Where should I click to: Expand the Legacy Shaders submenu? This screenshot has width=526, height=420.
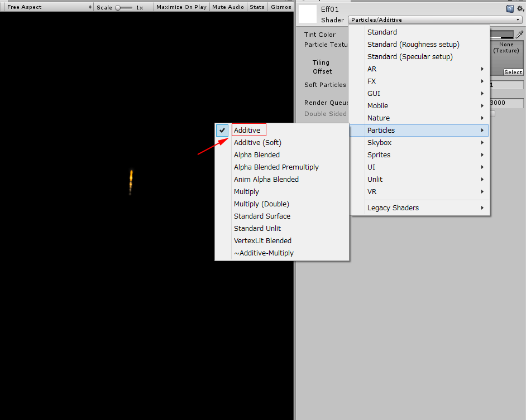coord(419,208)
